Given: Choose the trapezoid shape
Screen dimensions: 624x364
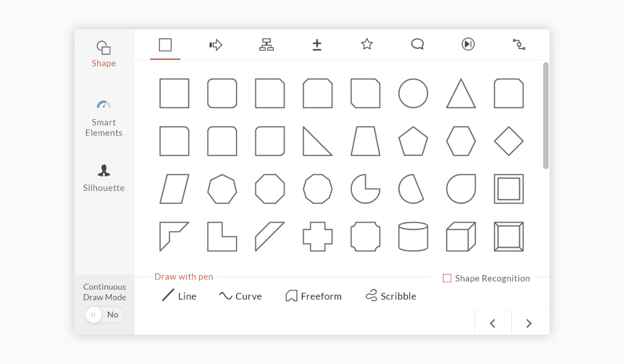Looking at the screenshot, I should coord(365,141).
